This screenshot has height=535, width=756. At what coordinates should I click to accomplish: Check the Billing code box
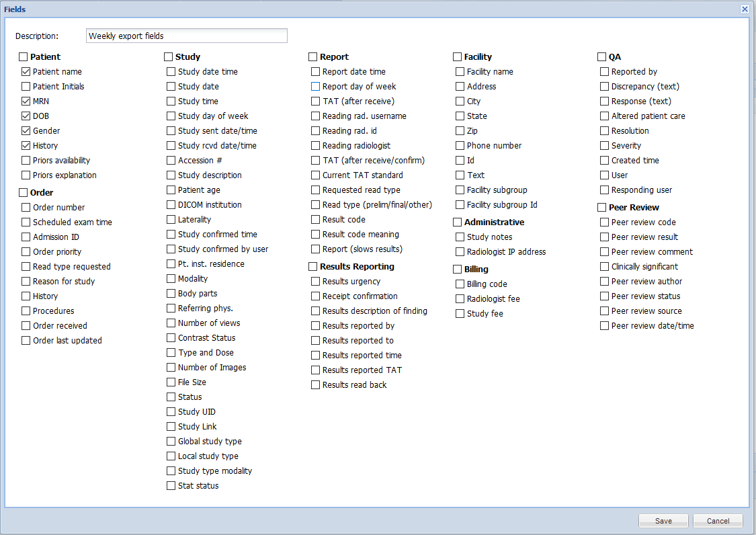click(x=460, y=284)
